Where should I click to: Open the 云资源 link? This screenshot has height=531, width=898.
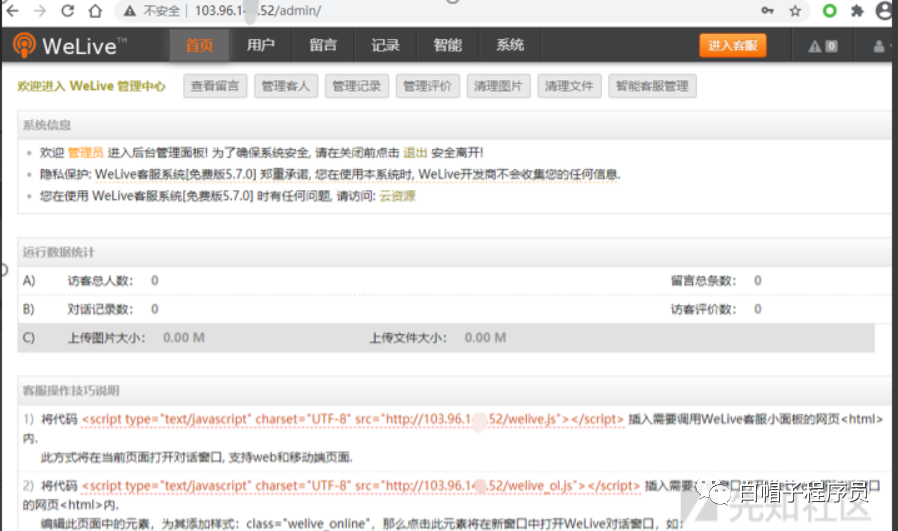(x=397, y=196)
